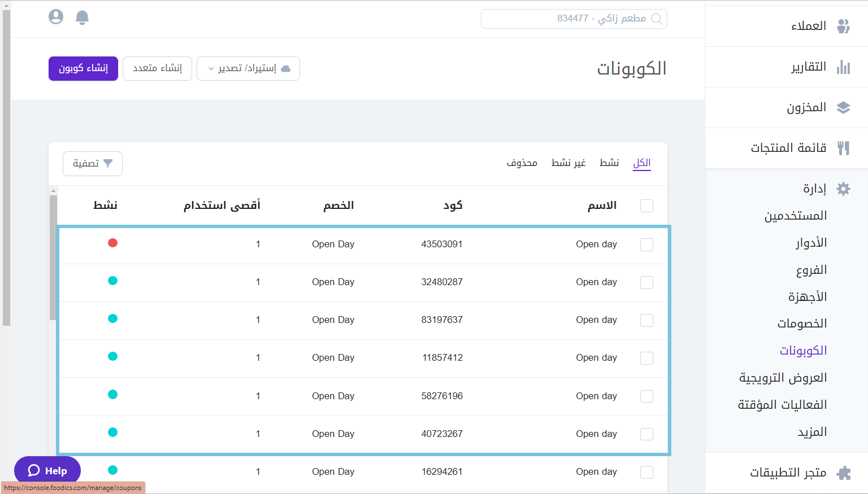Switch to the نشط tab
Viewport: 868px width, 494px height.
click(x=609, y=163)
